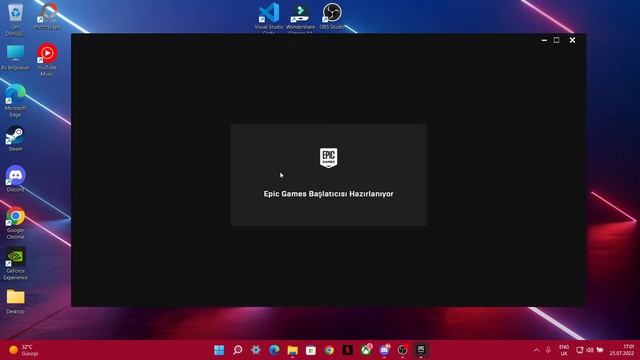The height and width of the screenshot is (360, 640).
Task: Open the YouTube Music desktop shortcut
Action: pyautogui.click(x=47, y=60)
